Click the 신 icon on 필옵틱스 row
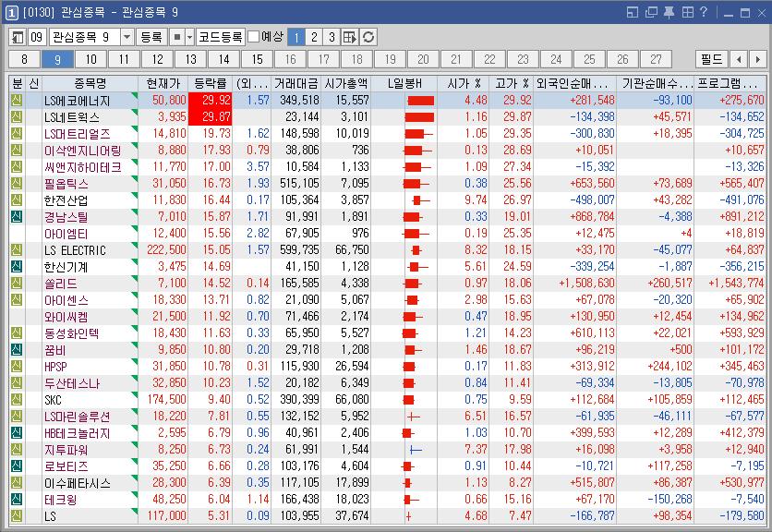The image size is (772, 532). pos(17,184)
